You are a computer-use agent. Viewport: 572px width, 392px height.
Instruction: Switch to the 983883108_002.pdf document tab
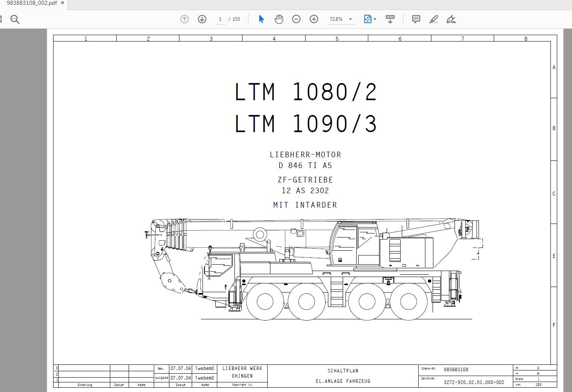32,3
